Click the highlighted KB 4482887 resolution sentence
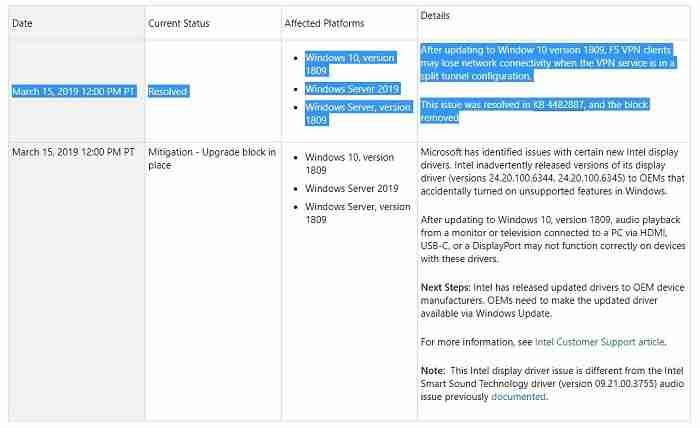 548,110
